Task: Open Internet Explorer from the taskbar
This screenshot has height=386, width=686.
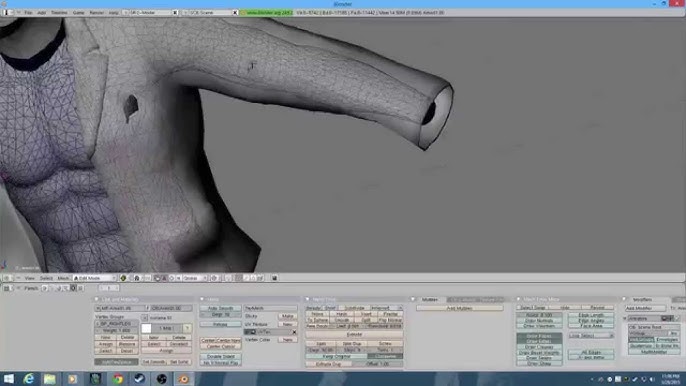Action: tap(29, 379)
